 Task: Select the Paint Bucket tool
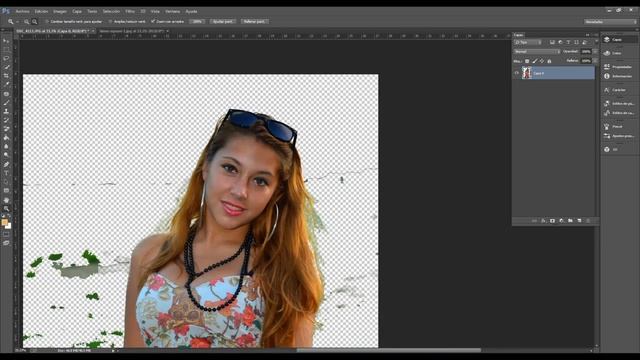tap(6, 138)
